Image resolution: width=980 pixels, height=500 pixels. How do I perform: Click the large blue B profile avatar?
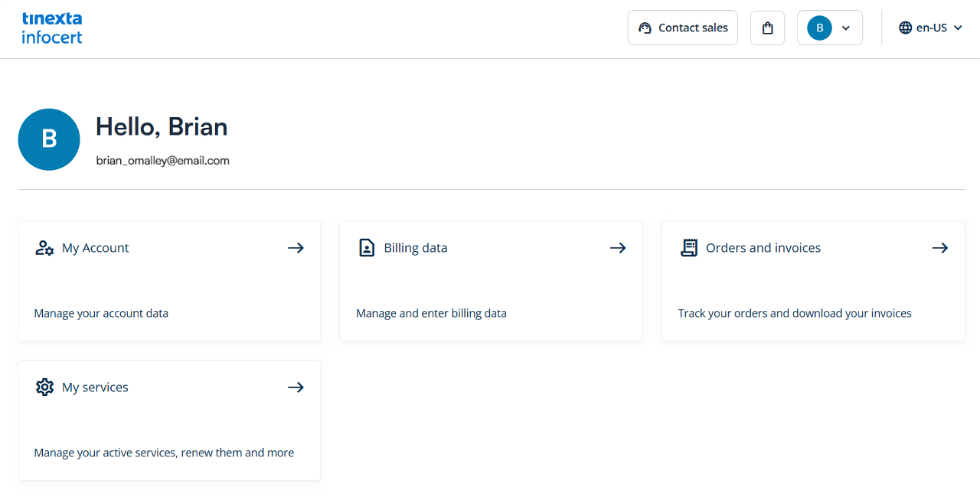(x=49, y=139)
